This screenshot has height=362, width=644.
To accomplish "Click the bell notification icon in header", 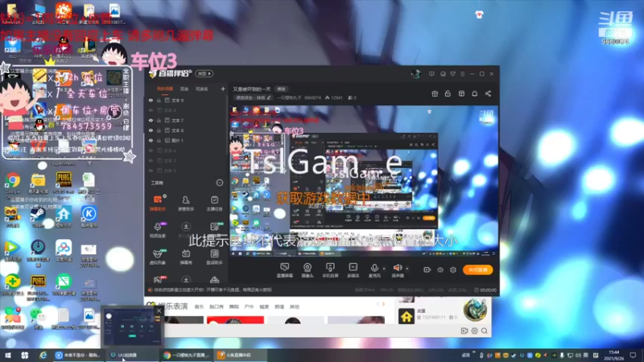I will [474, 93].
